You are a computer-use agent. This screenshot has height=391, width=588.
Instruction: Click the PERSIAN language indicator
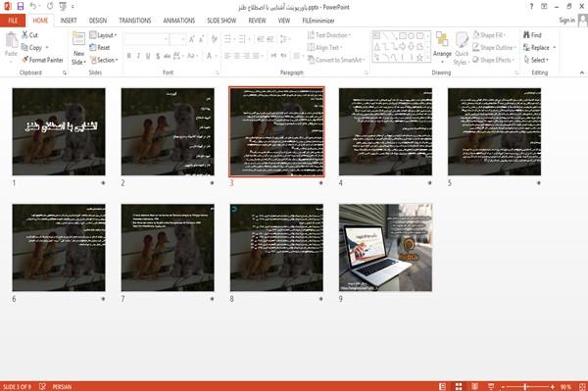(62, 386)
